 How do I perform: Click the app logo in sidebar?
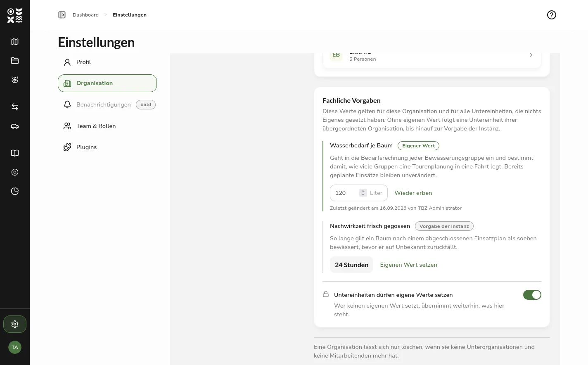coord(15,15)
